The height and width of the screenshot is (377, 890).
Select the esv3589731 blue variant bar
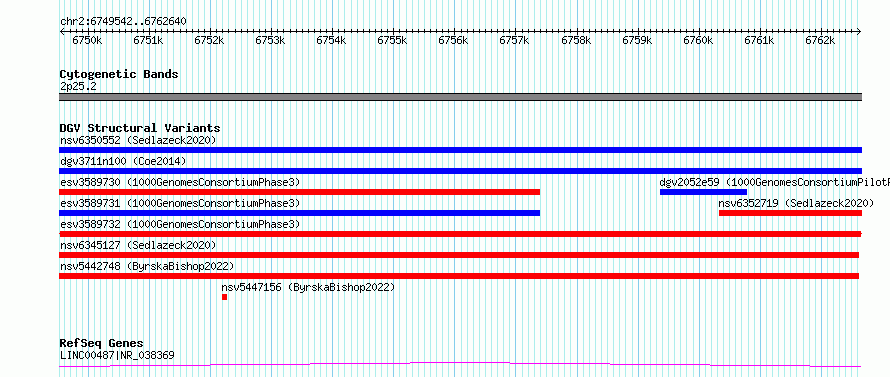point(299,213)
